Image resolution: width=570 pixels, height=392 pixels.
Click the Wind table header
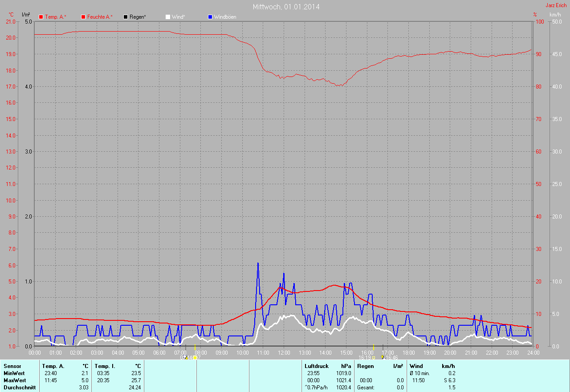click(x=416, y=366)
